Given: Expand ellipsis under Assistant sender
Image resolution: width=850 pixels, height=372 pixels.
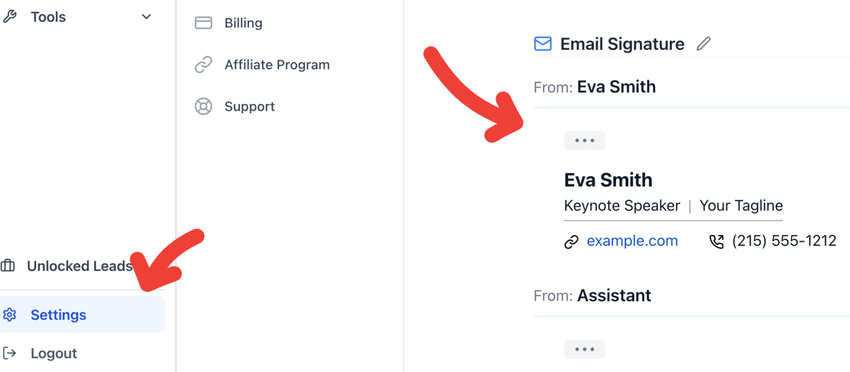Looking at the screenshot, I should (584, 349).
